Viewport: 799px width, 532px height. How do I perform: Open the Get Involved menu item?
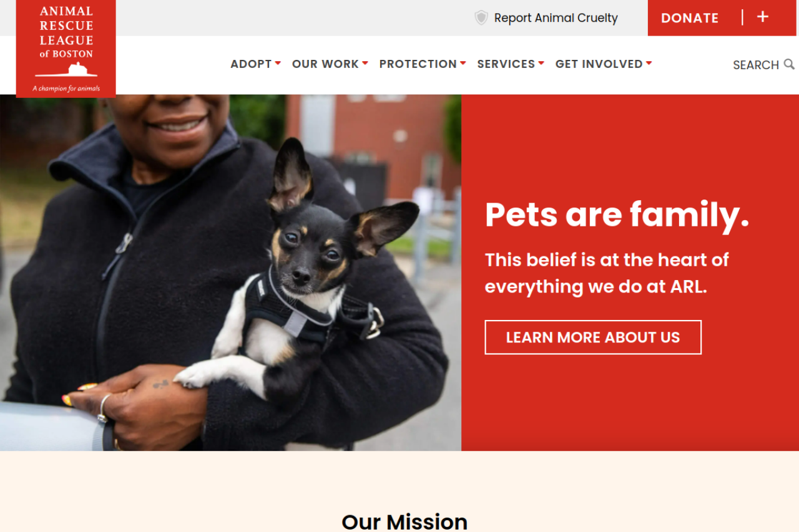tap(599, 64)
